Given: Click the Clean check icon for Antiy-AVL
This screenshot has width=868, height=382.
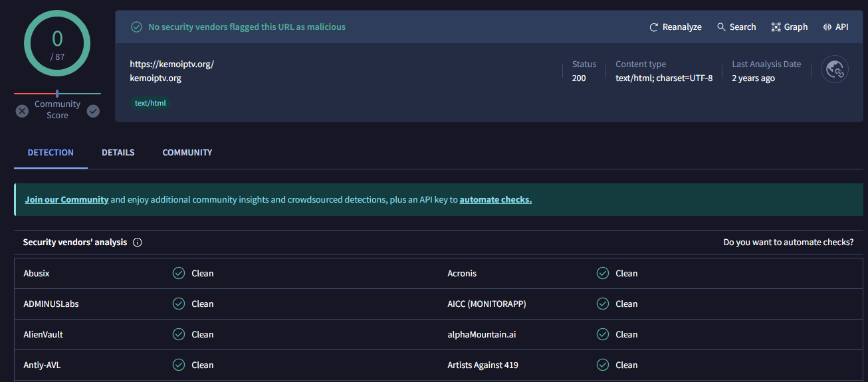Looking at the screenshot, I should 179,365.
